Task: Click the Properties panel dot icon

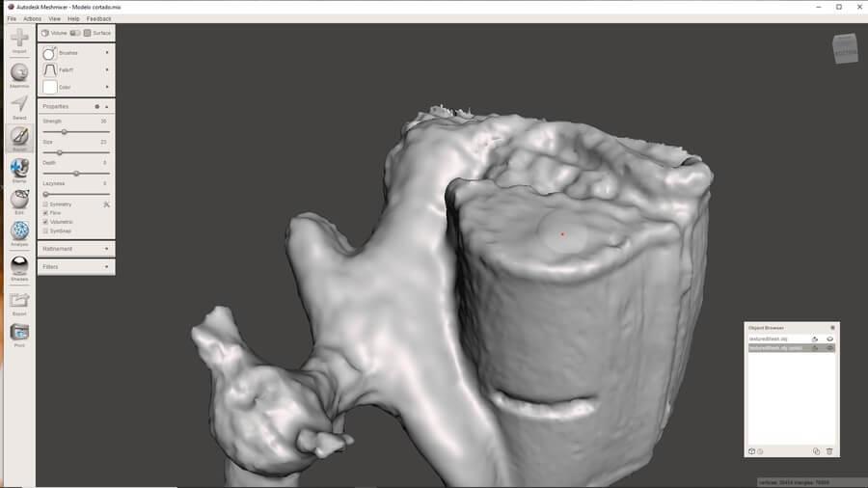Action: click(x=96, y=106)
